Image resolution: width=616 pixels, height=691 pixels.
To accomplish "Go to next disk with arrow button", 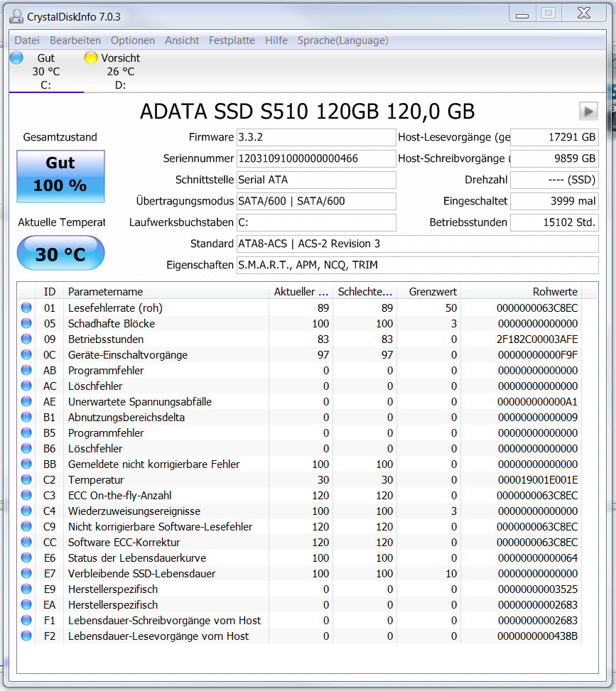I will click(588, 111).
